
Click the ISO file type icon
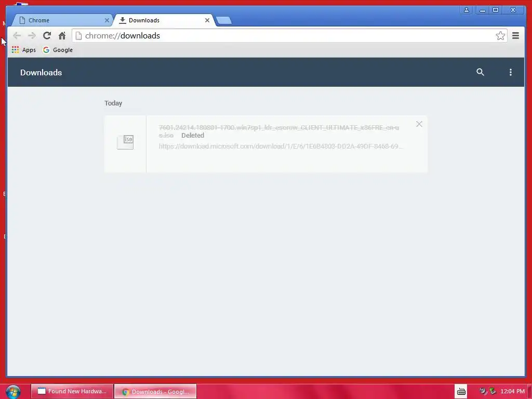tap(125, 142)
